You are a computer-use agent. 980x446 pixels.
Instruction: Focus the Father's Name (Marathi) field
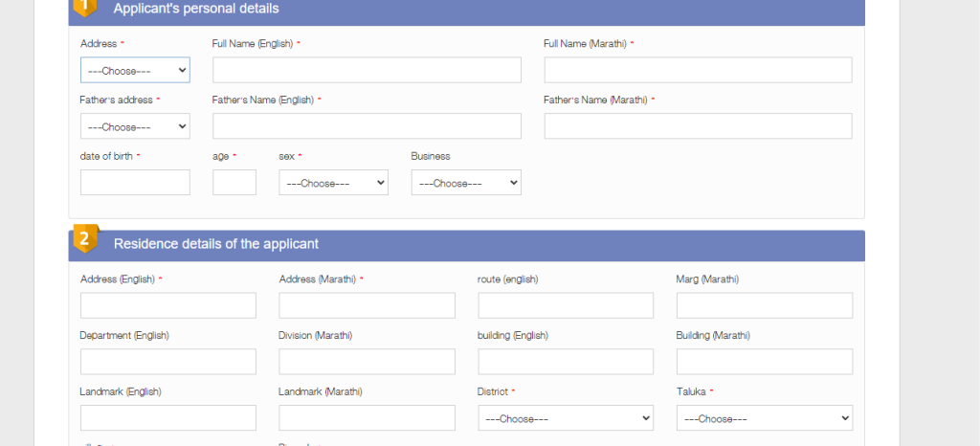pos(698,126)
